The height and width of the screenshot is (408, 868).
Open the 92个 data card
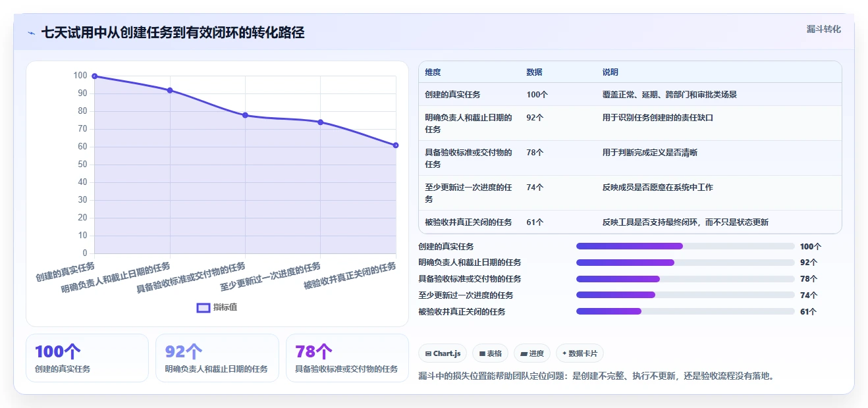[x=217, y=358]
